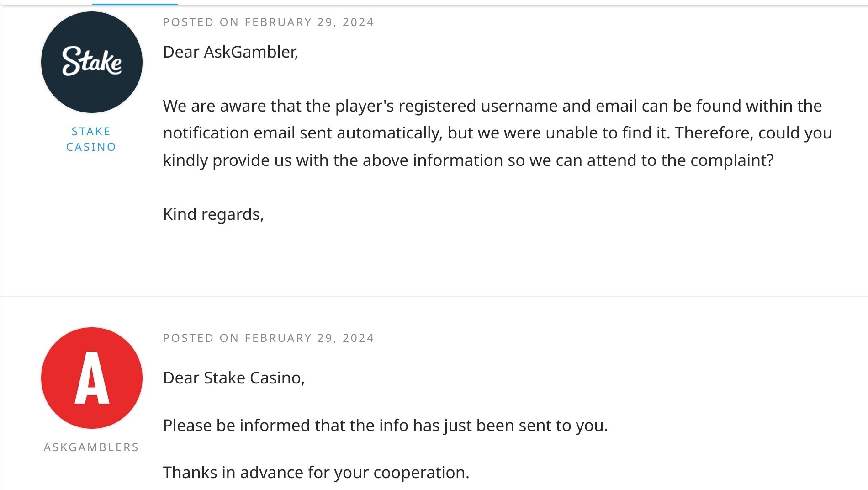Click the red AskGamblers 'A' avatar
The height and width of the screenshot is (490, 868).
91,378
